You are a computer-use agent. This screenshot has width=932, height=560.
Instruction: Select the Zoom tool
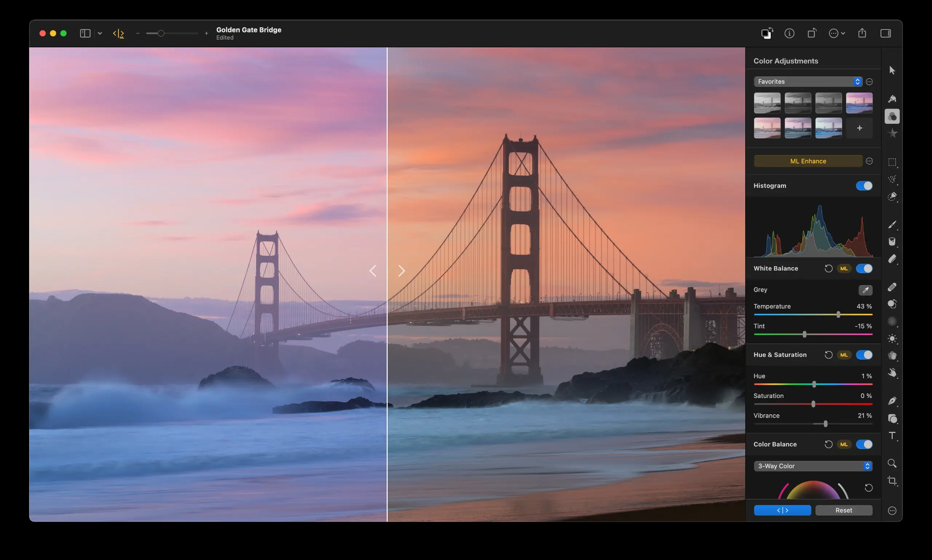point(892,463)
